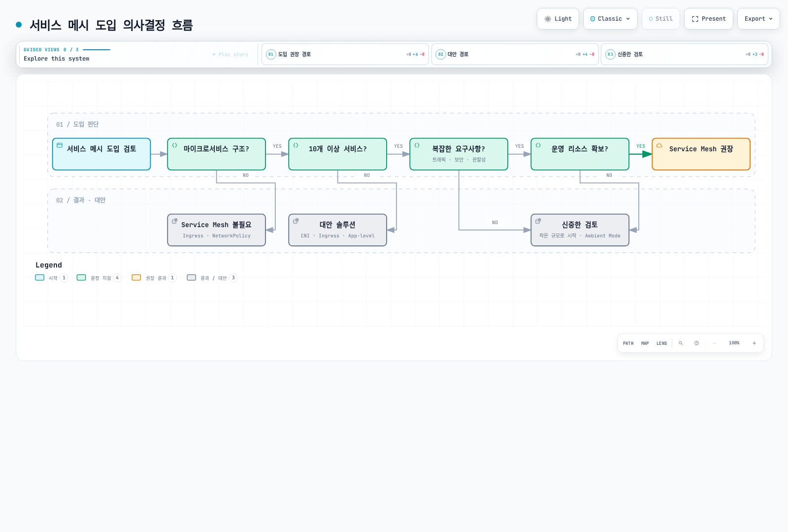Open the search magnifier in canvas toolbar

[681, 343]
